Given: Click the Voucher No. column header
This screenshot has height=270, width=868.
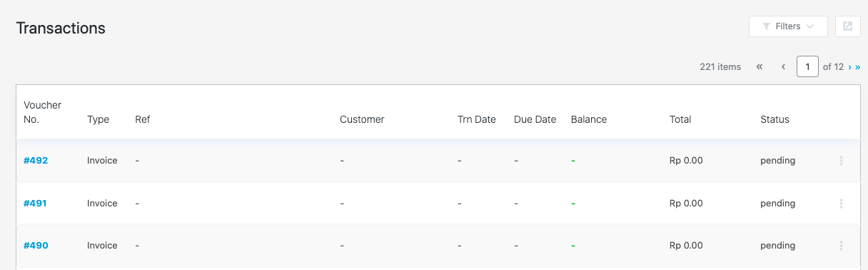Looking at the screenshot, I should (43, 112).
